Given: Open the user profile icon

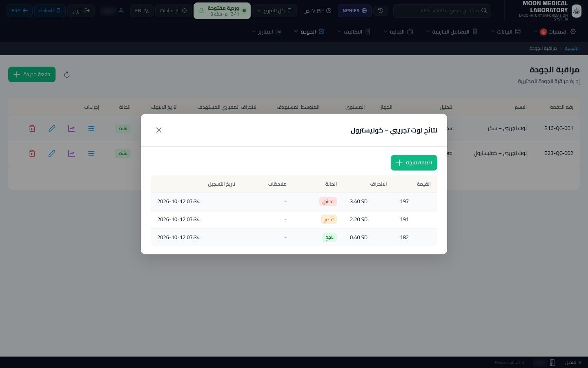Looking at the screenshot, I should pos(121,11).
